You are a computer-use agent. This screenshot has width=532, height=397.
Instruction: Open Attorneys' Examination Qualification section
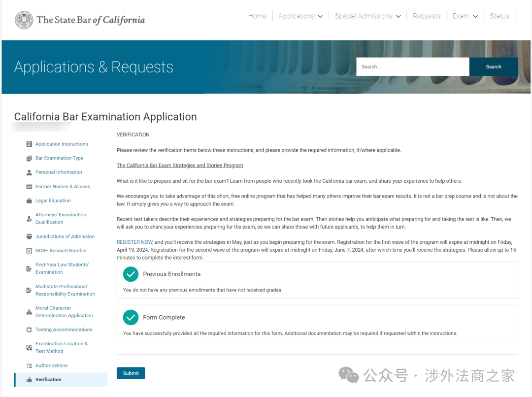coord(61,219)
